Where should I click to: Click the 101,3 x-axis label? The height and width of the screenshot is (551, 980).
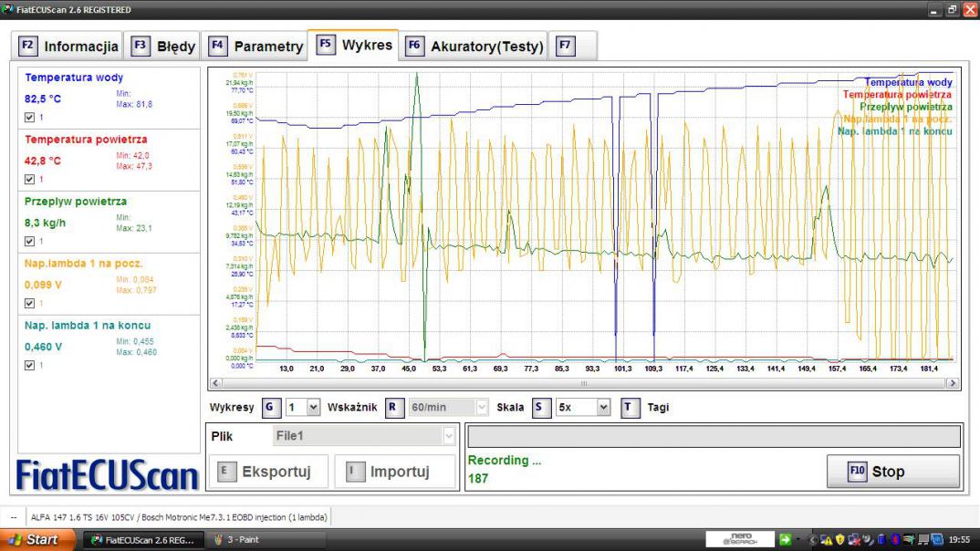click(x=622, y=369)
